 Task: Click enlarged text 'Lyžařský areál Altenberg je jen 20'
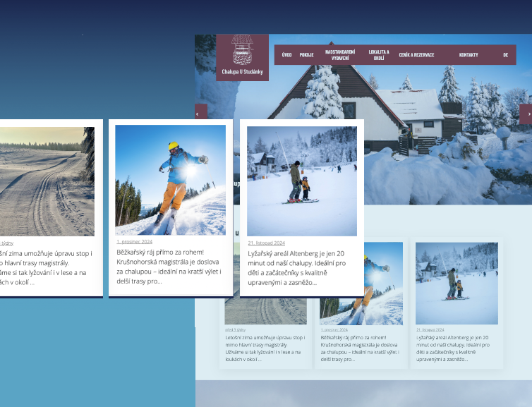coord(296,254)
